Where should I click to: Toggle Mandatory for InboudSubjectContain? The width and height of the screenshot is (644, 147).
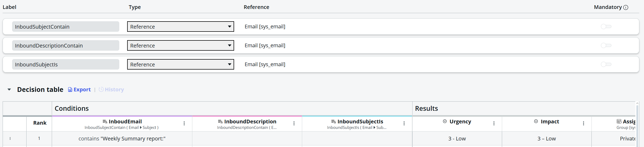[606, 27]
